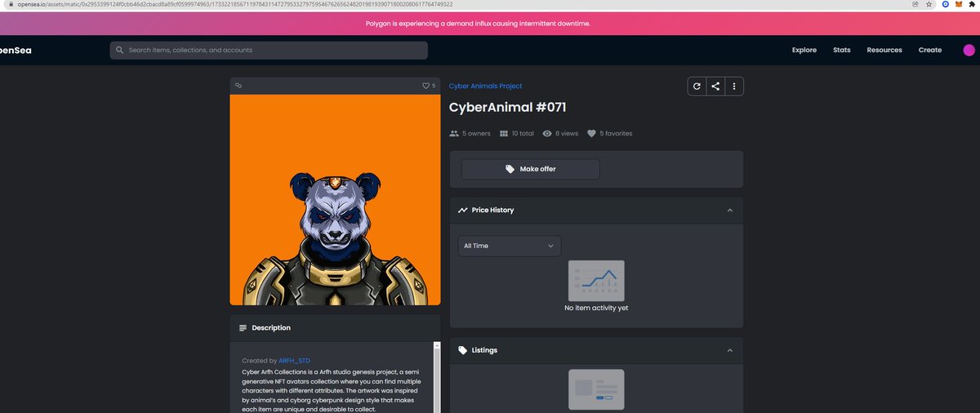980x413 pixels.
Task: Click the owners people icon
Action: click(x=454, y=133)
